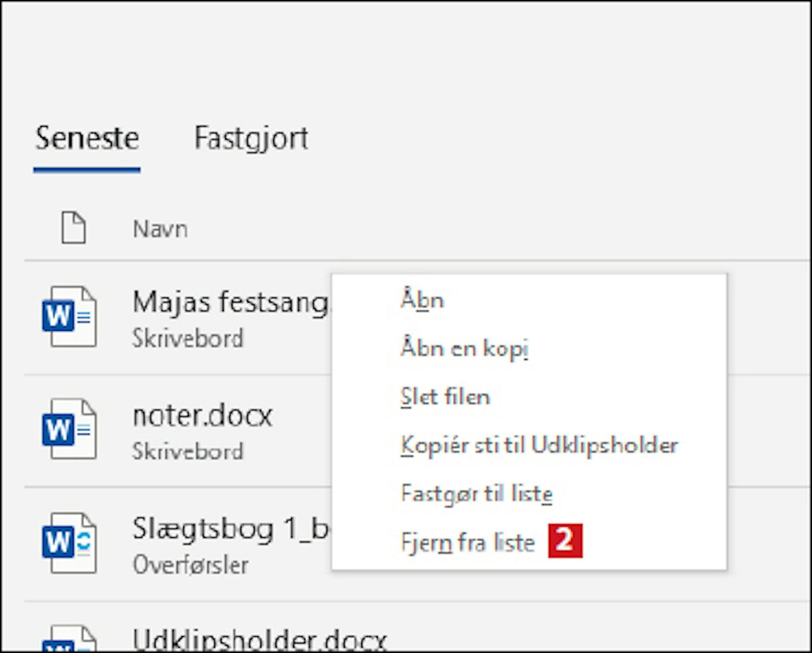
Task: Select Åbn en kopi menu entry
Action: pyautogui.click(x=464, y=348)
